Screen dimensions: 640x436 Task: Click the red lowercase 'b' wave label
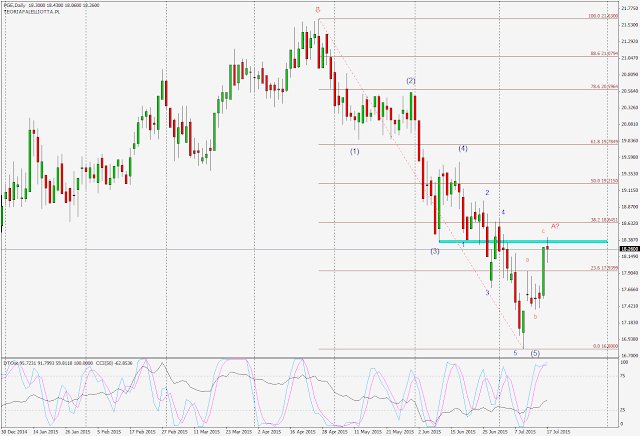[535, 316]
